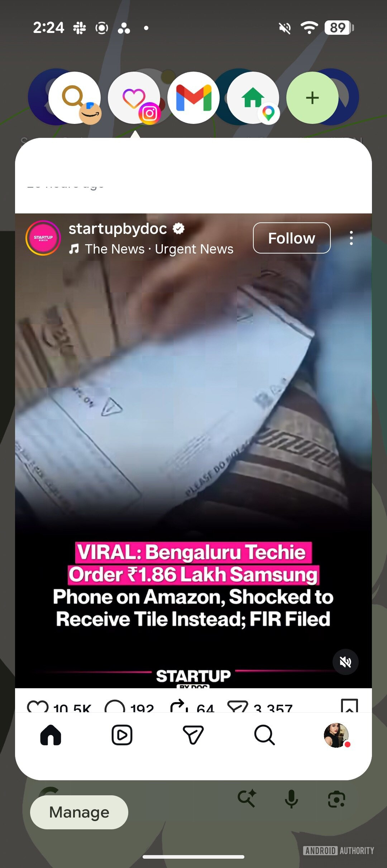387x868 pixels.
Task: Tap the Manage bubbles button
Action: click(79, 812)
